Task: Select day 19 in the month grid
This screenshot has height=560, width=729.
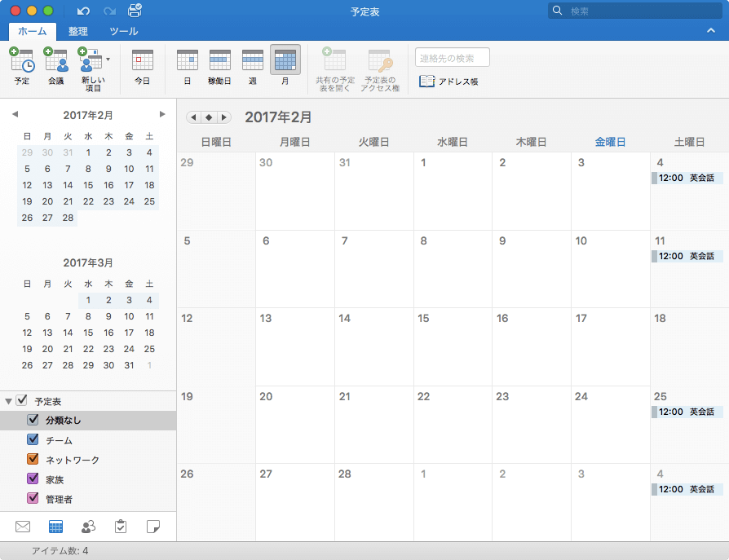Action: click(216, 425)
